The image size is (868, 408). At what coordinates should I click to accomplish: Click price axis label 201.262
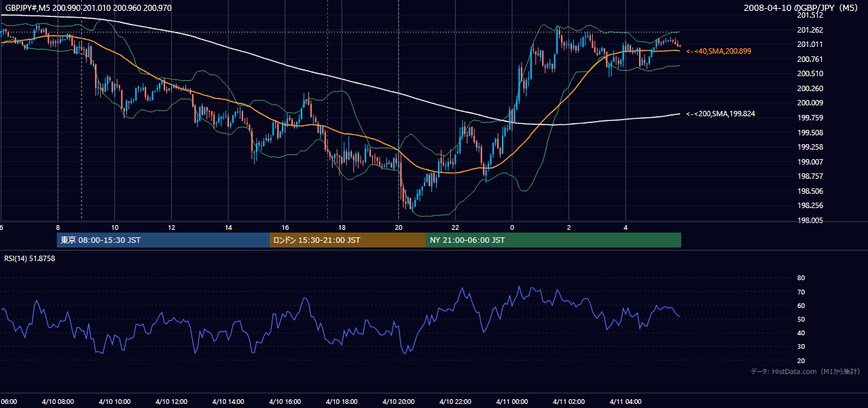click(810, 30)
